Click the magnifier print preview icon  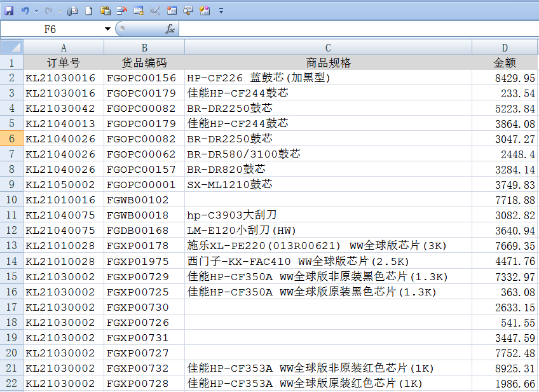(x=188, y=11)
